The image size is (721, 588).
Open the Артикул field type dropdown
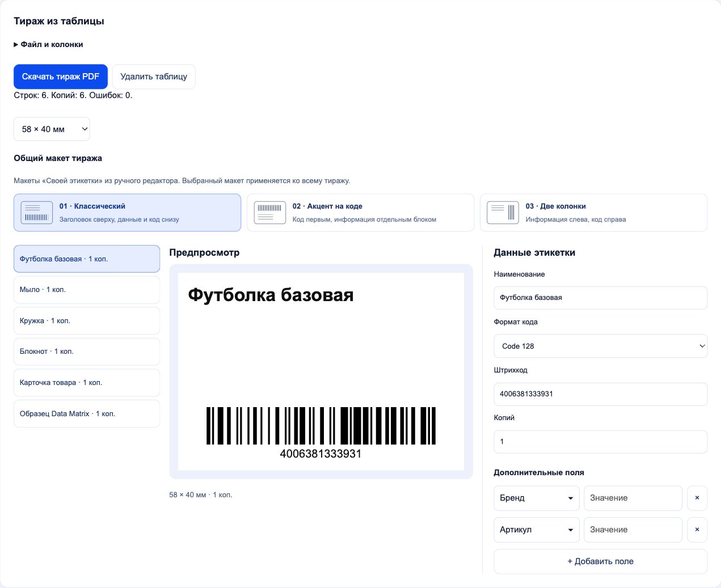click(537, 530)
